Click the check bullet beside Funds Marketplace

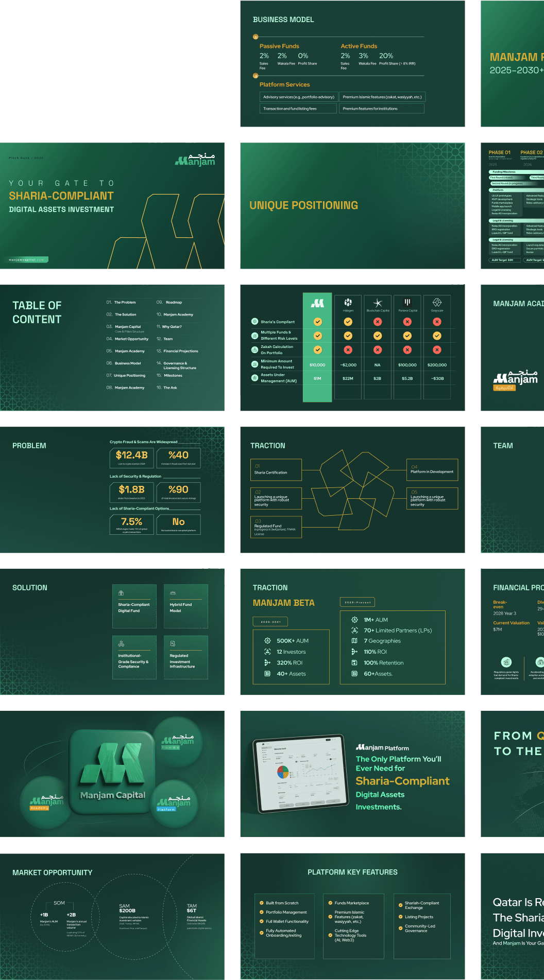(330, 903)
